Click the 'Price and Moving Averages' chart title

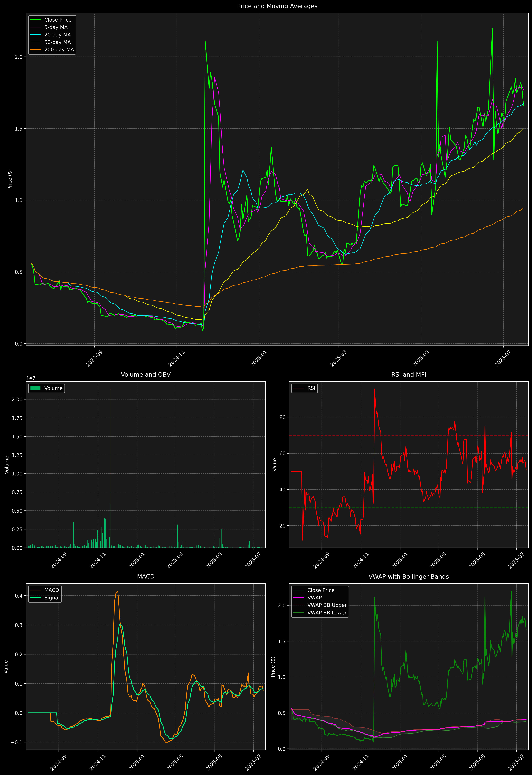pos(277,6)
